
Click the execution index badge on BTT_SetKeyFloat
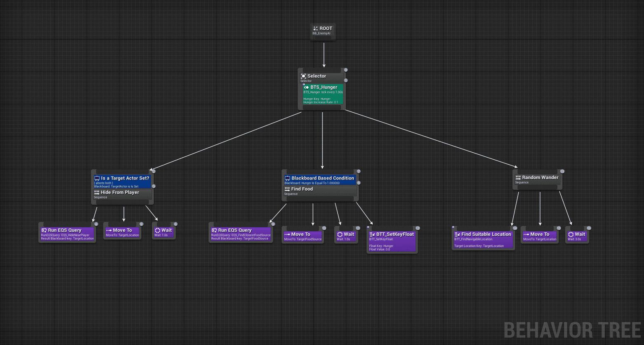(x=418, y=228)
